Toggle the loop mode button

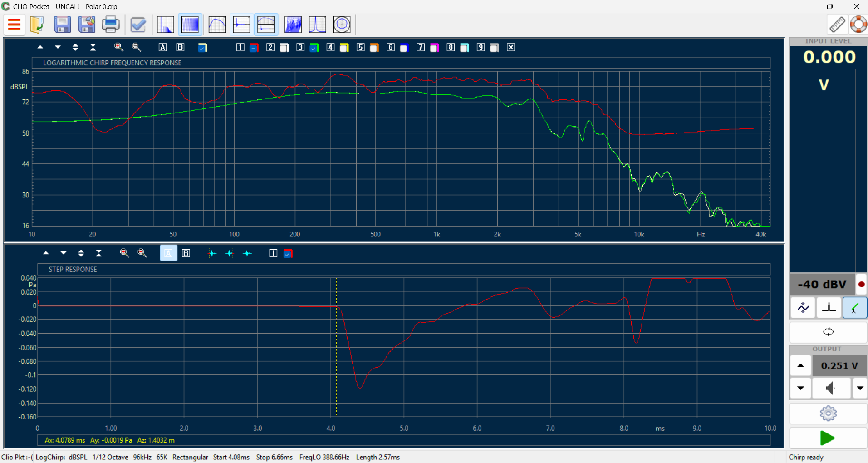pyautogui.click(x=828, y=332)
